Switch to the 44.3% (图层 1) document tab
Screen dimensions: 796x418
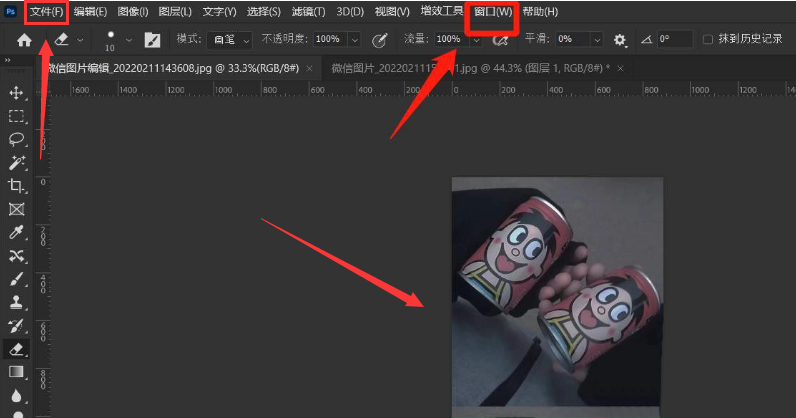471,68
